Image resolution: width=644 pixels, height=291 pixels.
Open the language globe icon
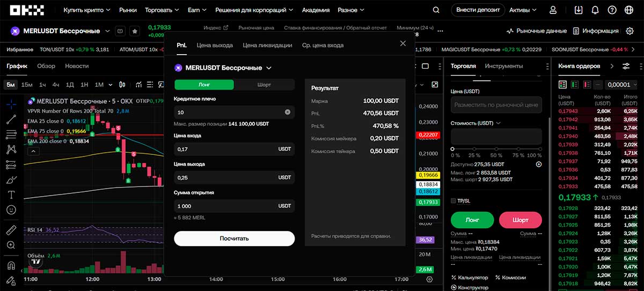point(629,10)
